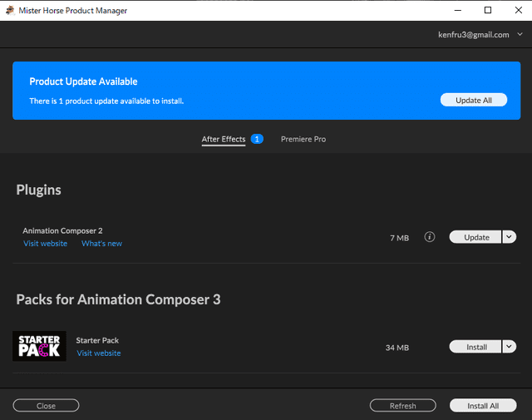Update Animation Composer 2 plugin
The image size is (532, 420).
(x=475, y=237)
